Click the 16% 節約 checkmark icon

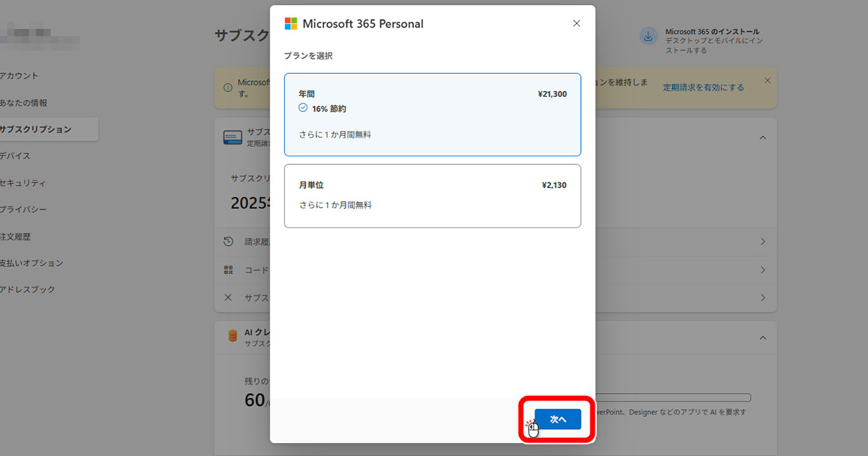(x=303, y=108)
